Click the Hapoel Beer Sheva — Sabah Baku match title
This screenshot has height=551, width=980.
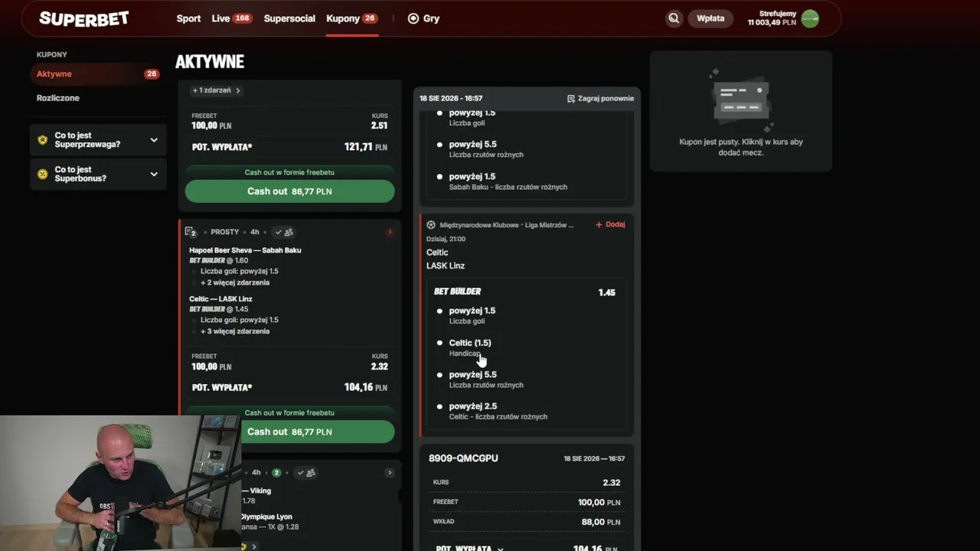pyautogui.click(x=245, y=250)
